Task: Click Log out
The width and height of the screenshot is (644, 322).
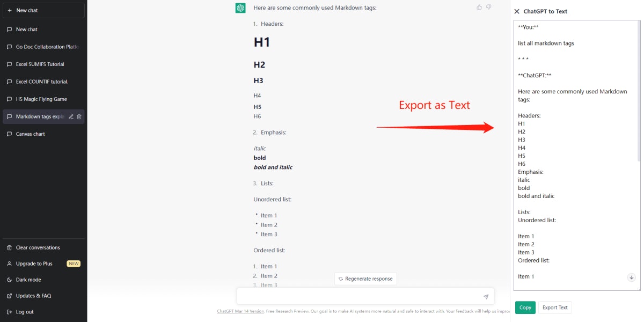Action: point(43,312)
